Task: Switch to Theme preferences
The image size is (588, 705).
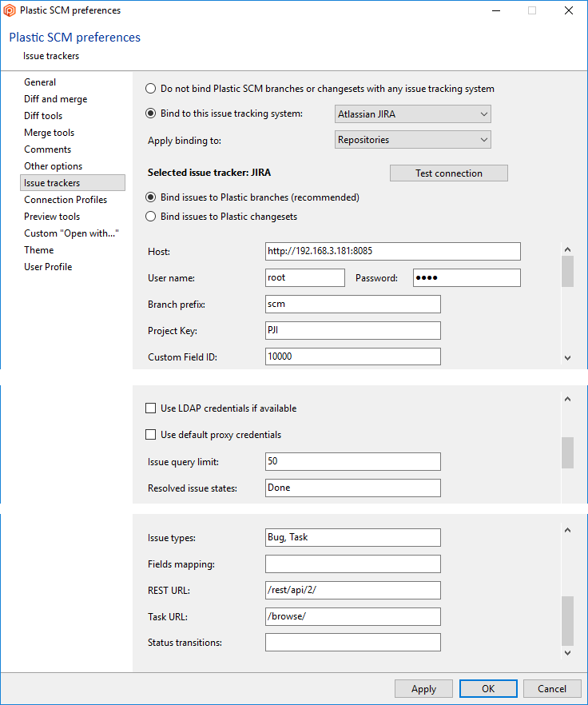Action: (38, 250)
